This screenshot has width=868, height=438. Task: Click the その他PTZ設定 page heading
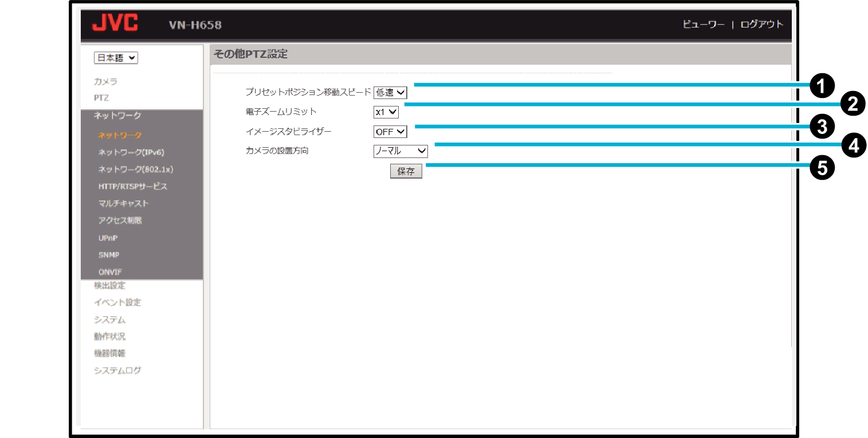click(x=250, y=54)
